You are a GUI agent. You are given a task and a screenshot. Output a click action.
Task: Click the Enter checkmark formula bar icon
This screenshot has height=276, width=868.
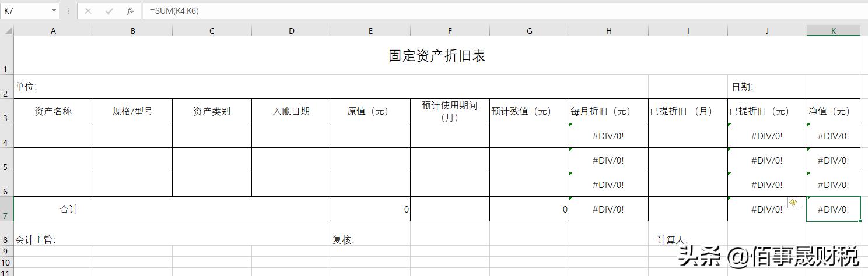pos(109,11)
